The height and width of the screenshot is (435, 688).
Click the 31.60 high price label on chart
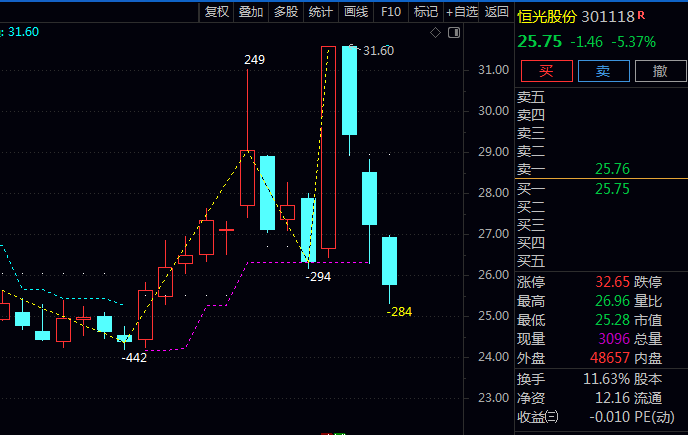pos(378,51)
